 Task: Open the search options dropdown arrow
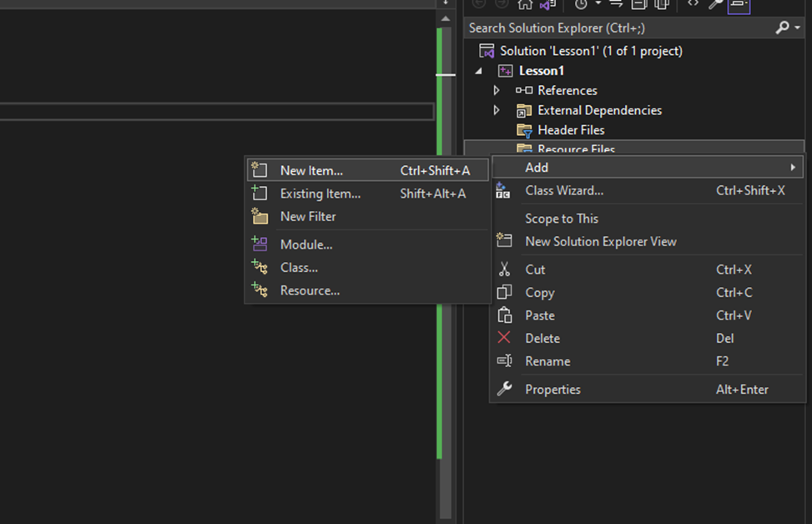(x=796, y=28)
